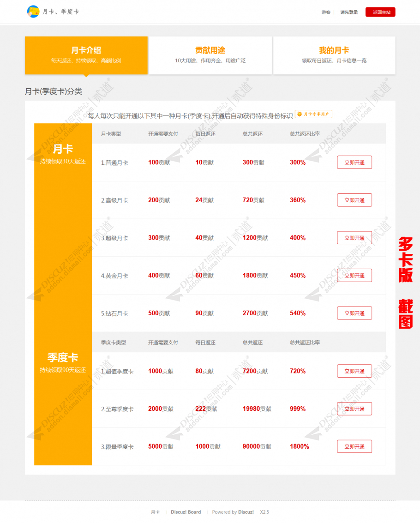Select the 3.限量季度卡 row name
The image size is (420, 523).
point(117,447)
